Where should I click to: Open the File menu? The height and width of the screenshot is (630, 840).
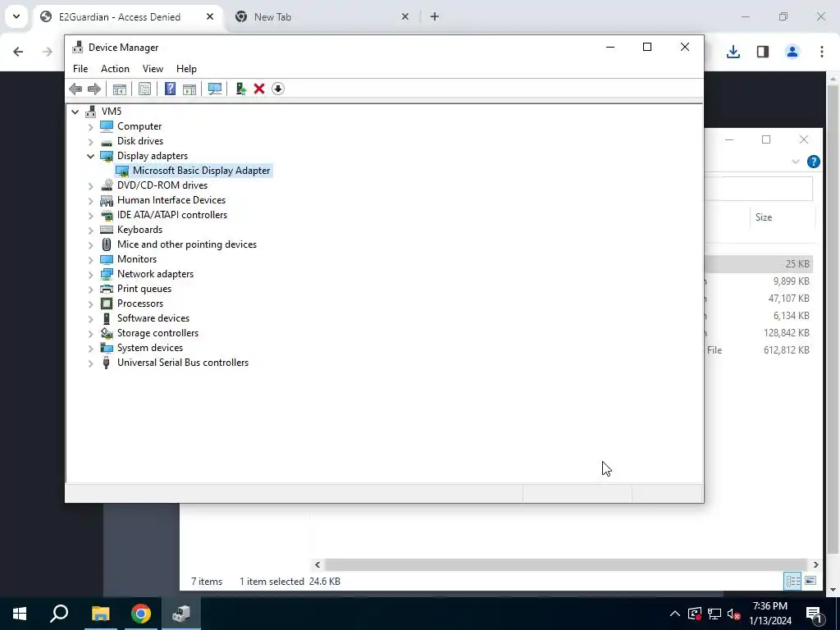[80, 69]
